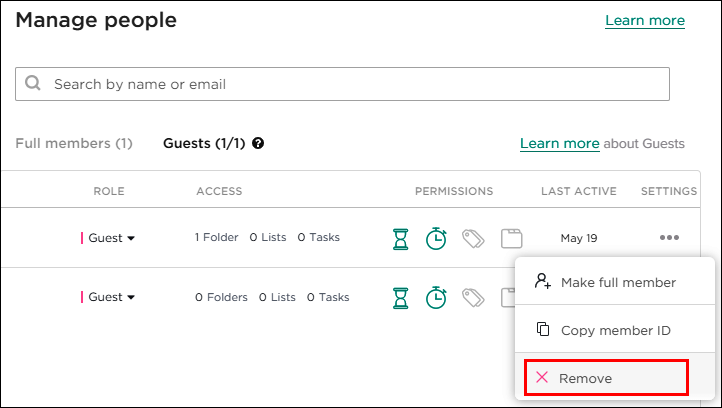Click the hourglass icon in first guest row
Viewport: 722px width, 408px height.
tap(401, 238)
